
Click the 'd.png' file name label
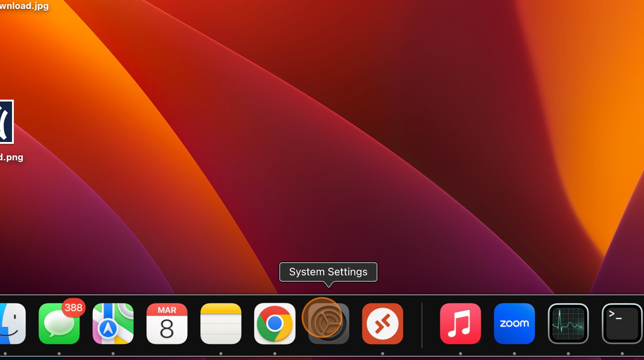coord(11,158)
